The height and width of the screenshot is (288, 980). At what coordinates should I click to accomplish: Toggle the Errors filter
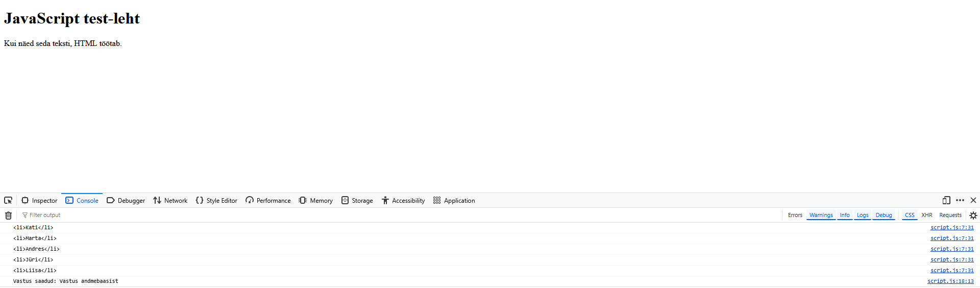tap(795, 215)
